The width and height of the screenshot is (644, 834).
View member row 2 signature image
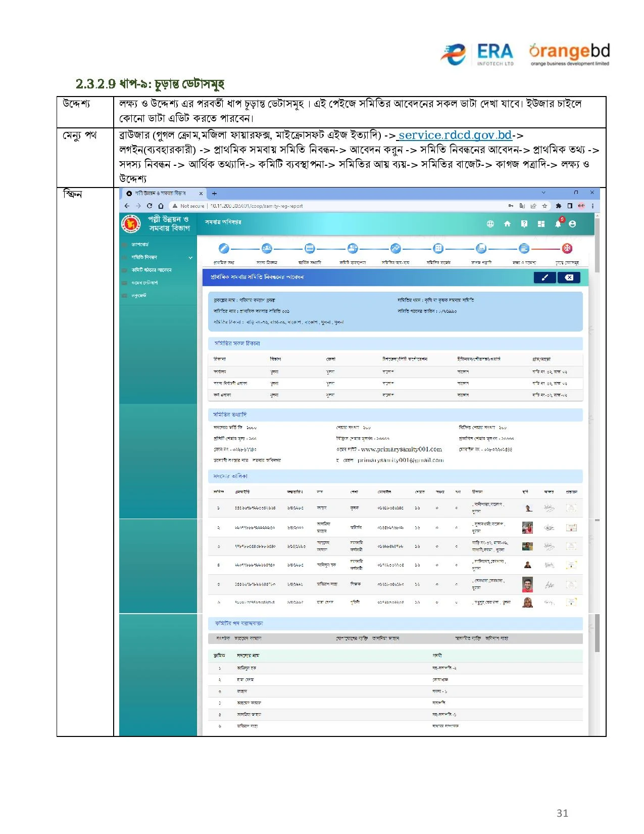[x=549, y=528]
